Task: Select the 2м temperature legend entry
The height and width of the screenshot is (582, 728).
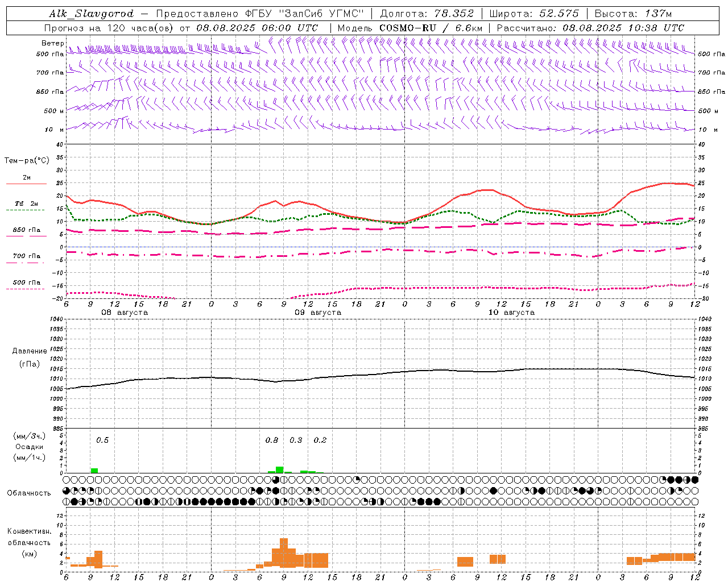Action: [x=26, y=177]
